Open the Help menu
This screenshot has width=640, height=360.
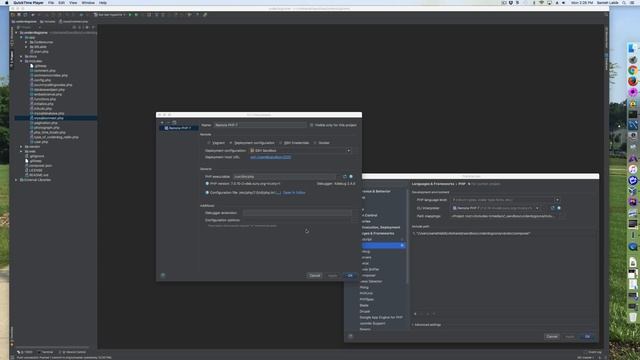pyautogui.click(x=103, y=2)
